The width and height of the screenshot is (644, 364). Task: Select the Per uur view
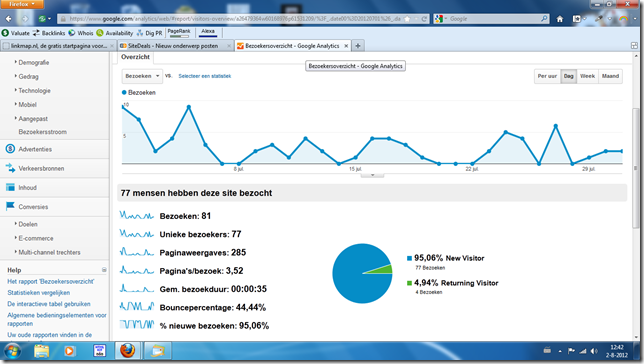[547, 76]
